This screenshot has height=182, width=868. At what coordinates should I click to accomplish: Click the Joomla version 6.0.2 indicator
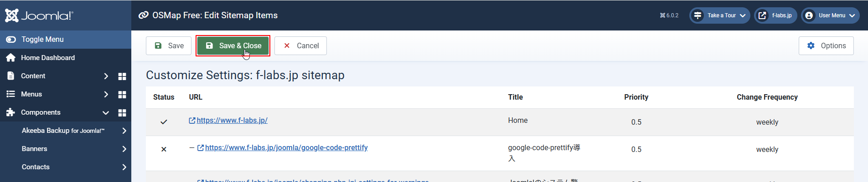pos(669,15)
